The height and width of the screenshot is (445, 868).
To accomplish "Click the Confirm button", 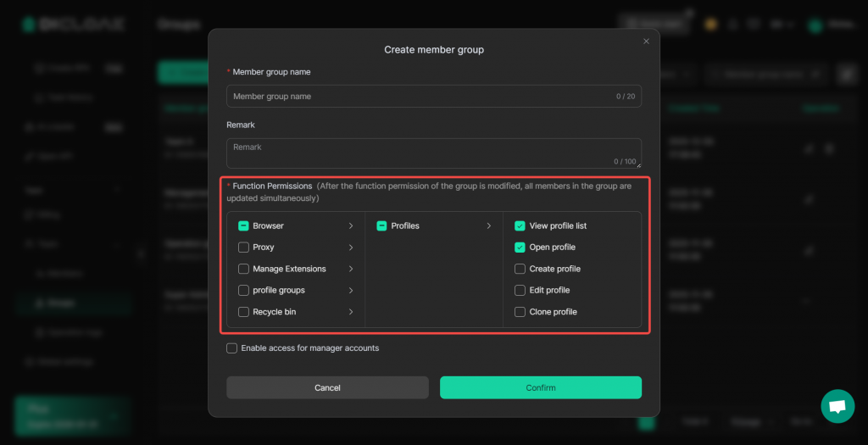I will [540, 387].
